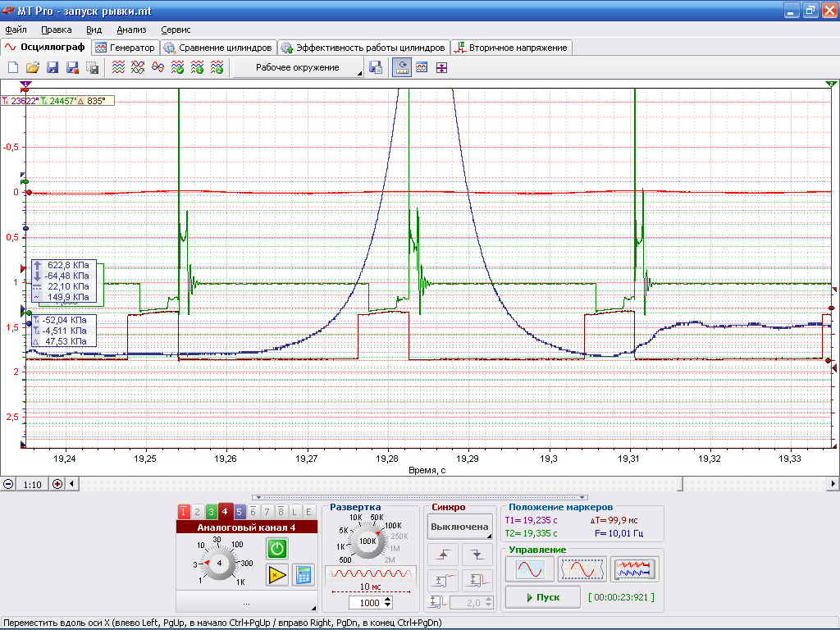Open the Анализ menu
This screenshot has width=840, height=630.
pos(131,30)
